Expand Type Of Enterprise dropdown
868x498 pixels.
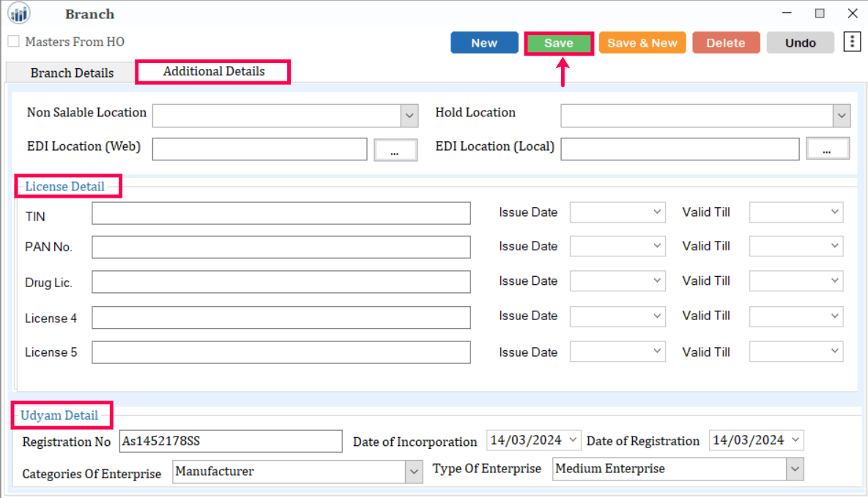coord(794,469)
